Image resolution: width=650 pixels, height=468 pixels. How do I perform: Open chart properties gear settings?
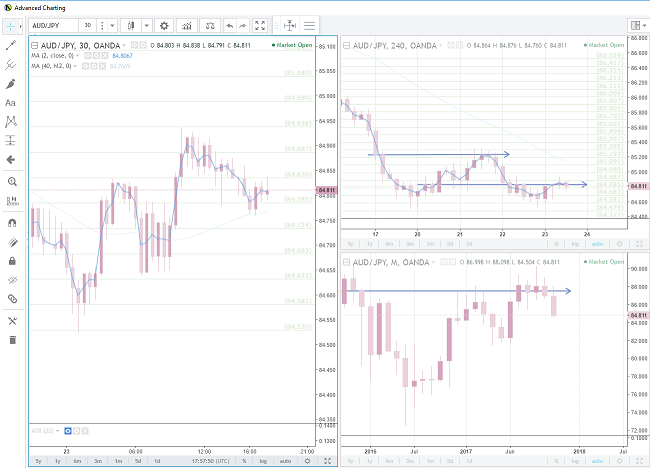tap(164, 25)
